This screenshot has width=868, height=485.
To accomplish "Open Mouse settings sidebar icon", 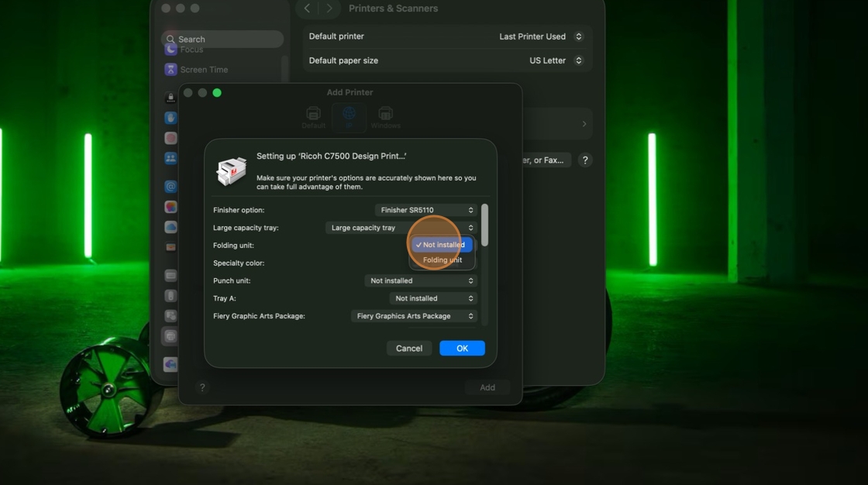I will coord(170,296).
